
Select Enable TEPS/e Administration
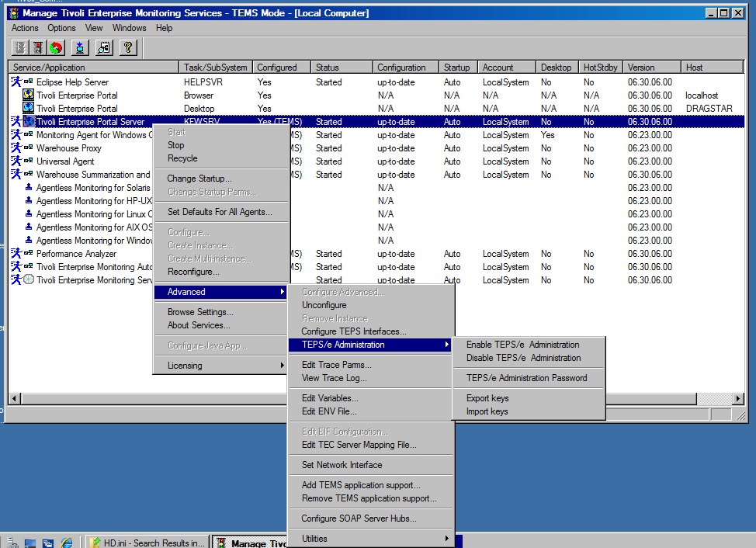tap(529, 345)
